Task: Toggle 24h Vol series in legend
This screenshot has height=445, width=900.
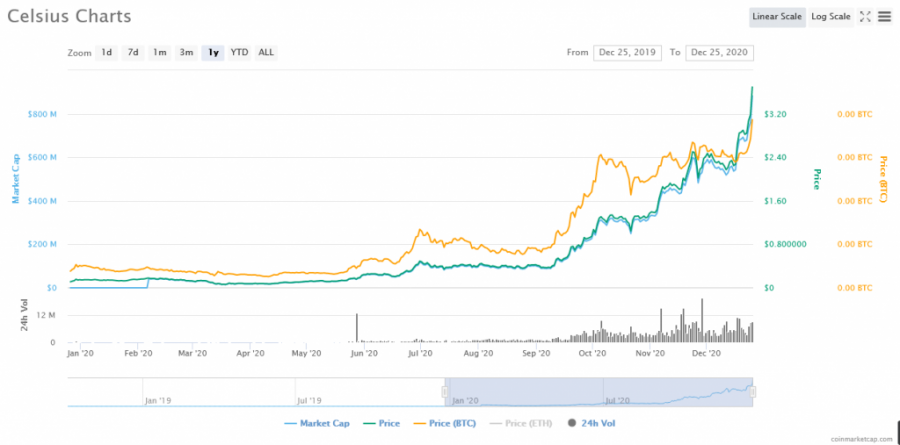Action: pos(591,424)
